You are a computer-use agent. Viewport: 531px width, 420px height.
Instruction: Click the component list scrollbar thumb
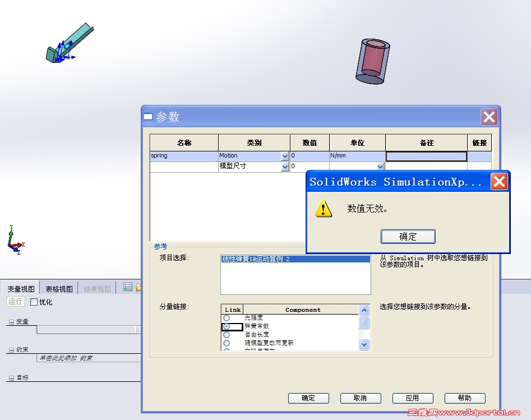coord(364,322)
